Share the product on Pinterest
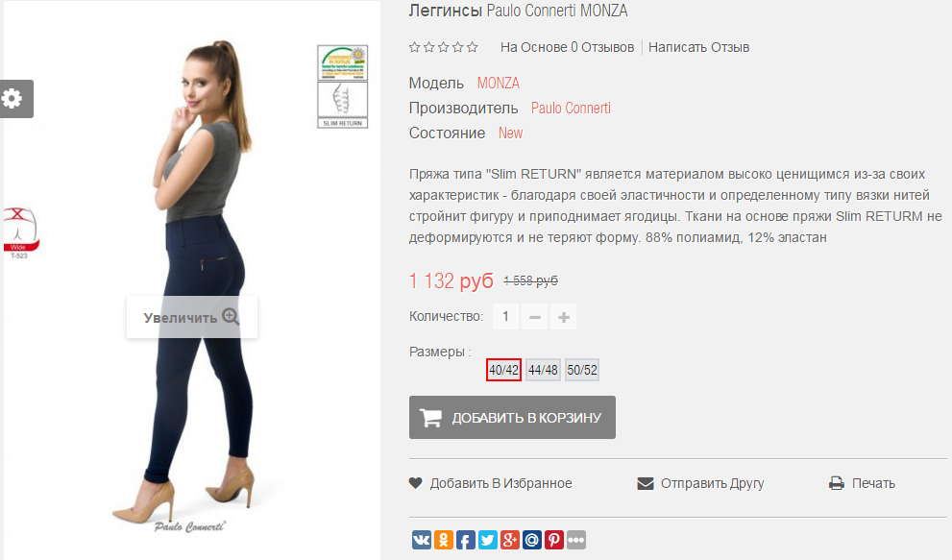Screen dimensions: 952x560 pyautogui.click(x=553, y=540)
